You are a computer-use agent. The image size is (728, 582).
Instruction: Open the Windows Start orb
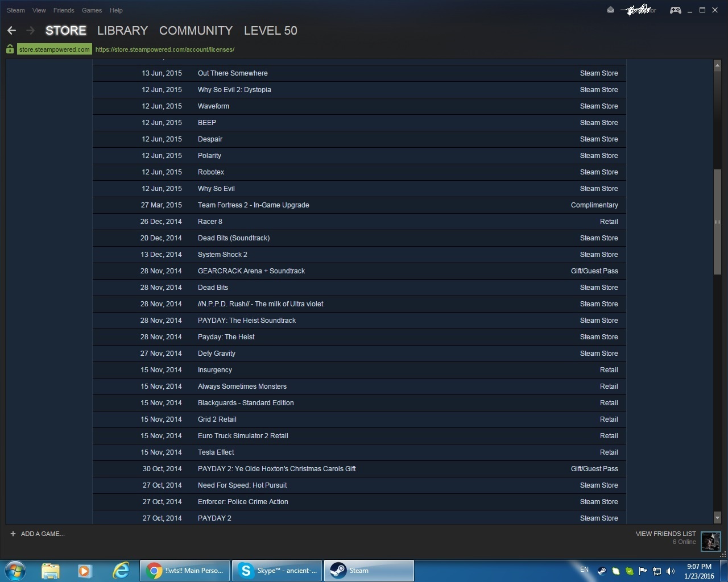pos(15,570)
